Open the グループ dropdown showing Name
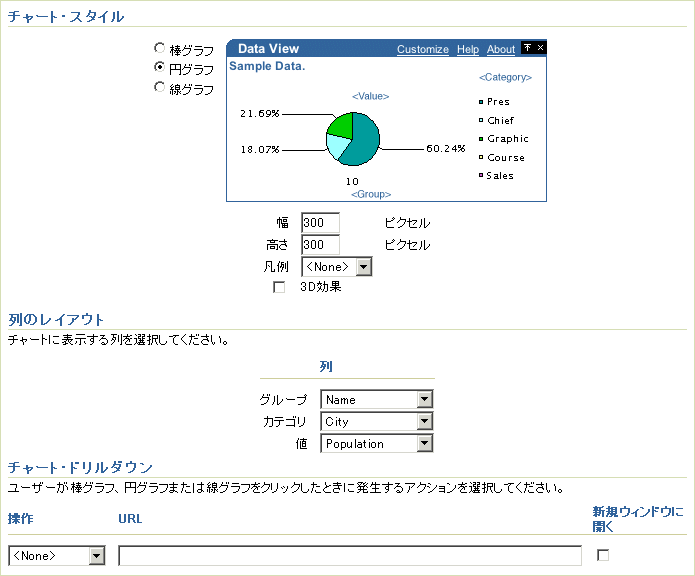This screenshot has height=576, width=695. click(377, 400)
